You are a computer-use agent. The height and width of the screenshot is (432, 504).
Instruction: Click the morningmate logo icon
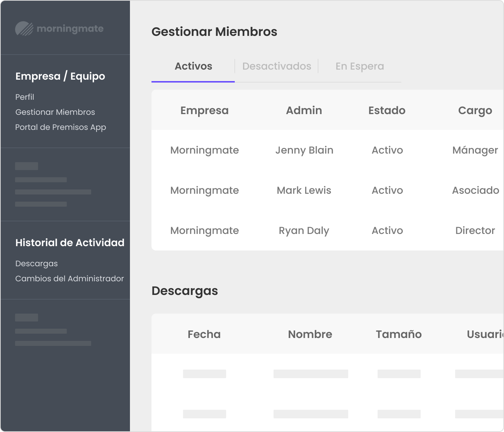pos(24,29)
